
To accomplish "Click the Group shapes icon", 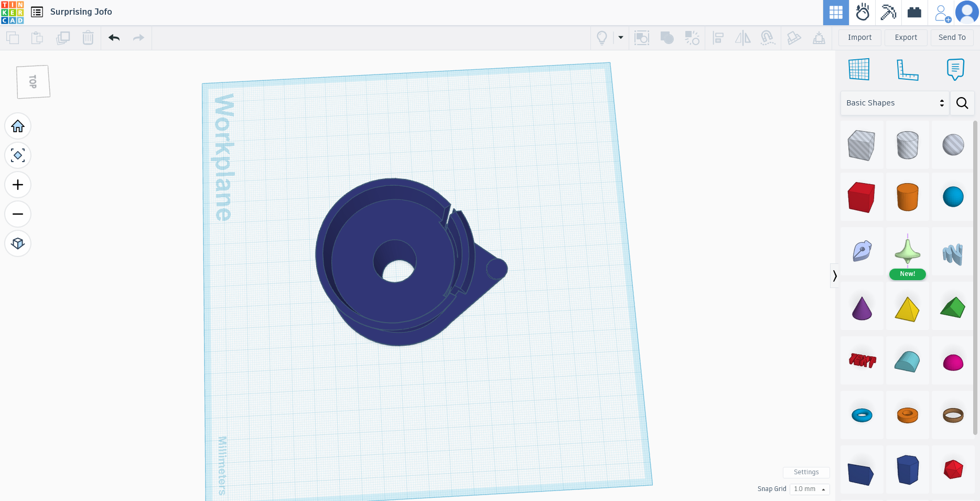I will pyautogui.click(x=642, y=38).
